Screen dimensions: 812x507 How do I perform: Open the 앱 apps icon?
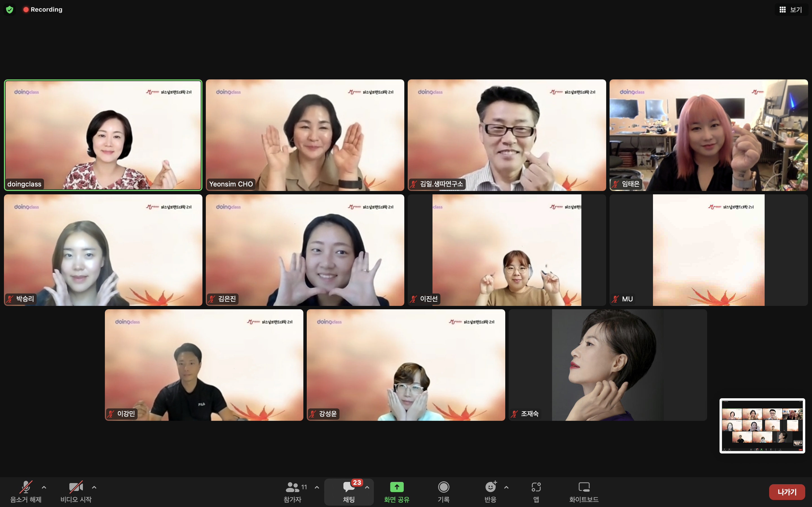(536, 487)
